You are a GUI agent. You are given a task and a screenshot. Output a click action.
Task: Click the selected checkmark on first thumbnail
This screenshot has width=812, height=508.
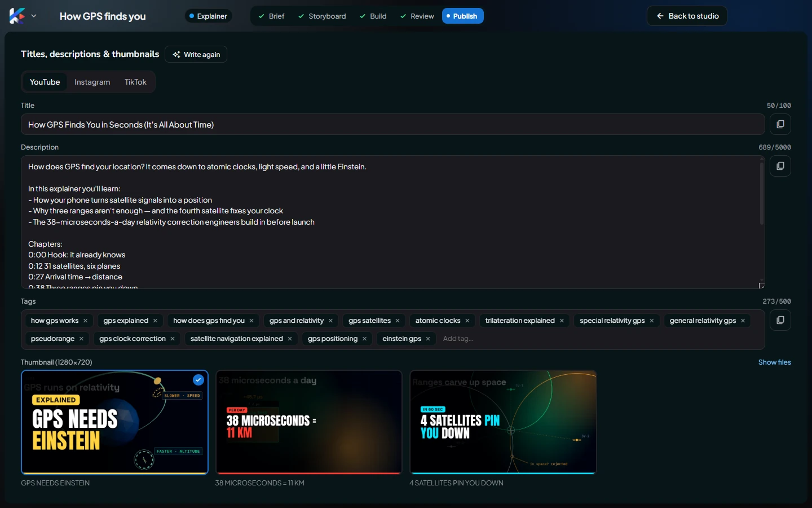coord(198,380)
